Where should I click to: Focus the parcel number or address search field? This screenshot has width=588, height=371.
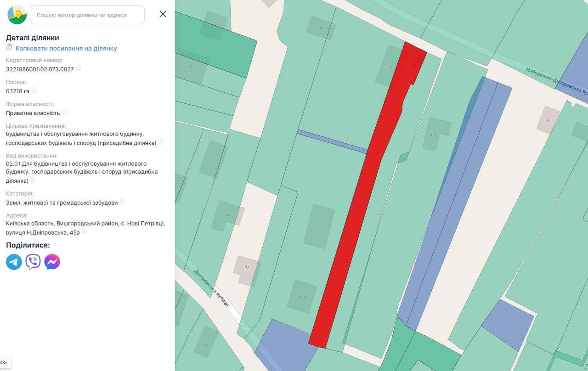point(87,15)
